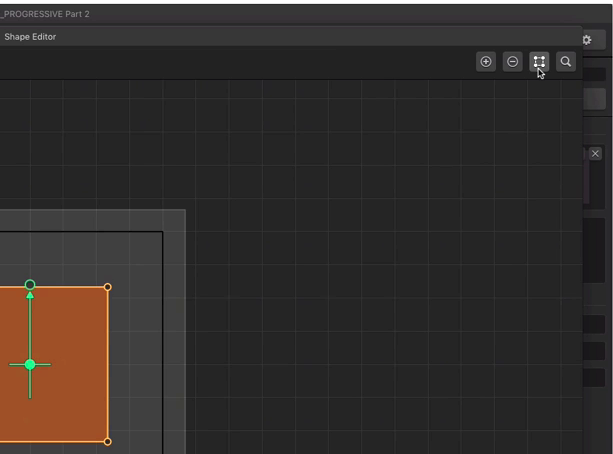Click the gray field below gear icon

coord(595,99)
